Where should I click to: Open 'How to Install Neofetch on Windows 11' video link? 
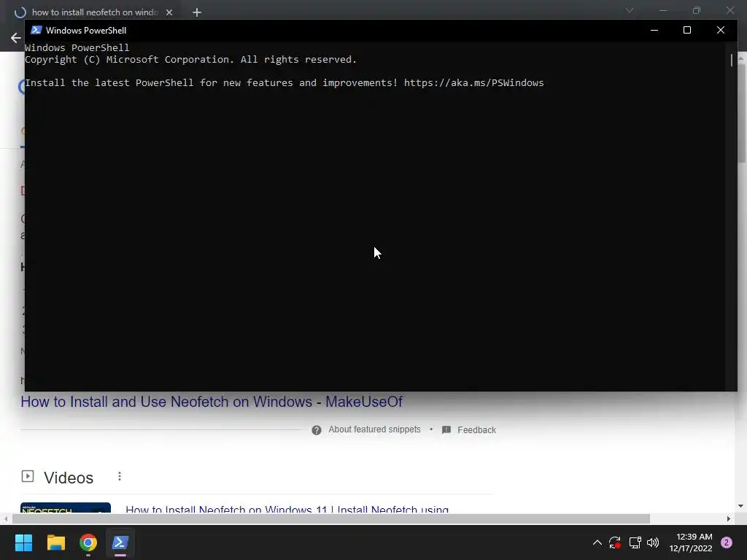[x=287, y=509]
